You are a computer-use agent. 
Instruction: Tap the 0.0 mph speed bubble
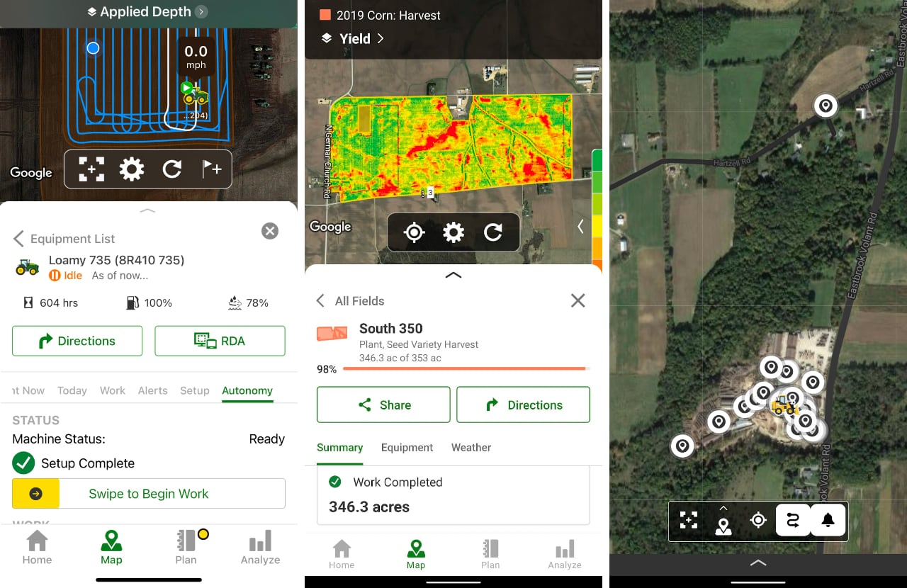pyautogui.click(x=196, y=56)
